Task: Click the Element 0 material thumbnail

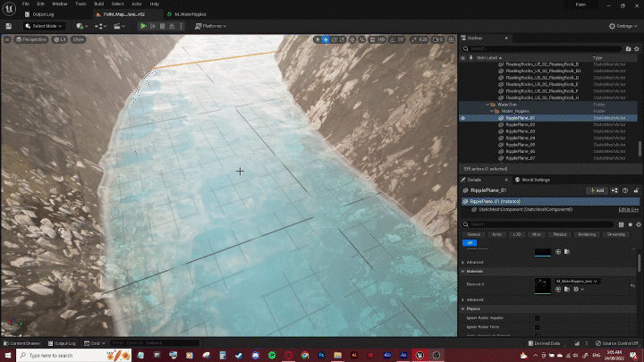Action: coord(543,286)
